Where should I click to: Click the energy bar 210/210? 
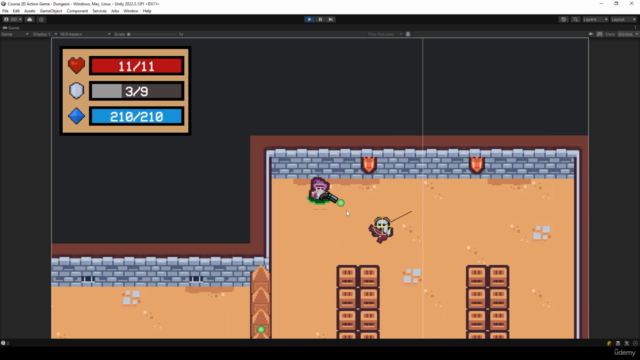[136, 117]
